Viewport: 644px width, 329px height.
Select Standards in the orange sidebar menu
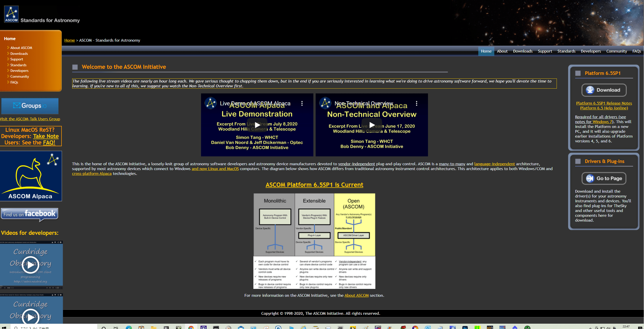pos(18,65)
